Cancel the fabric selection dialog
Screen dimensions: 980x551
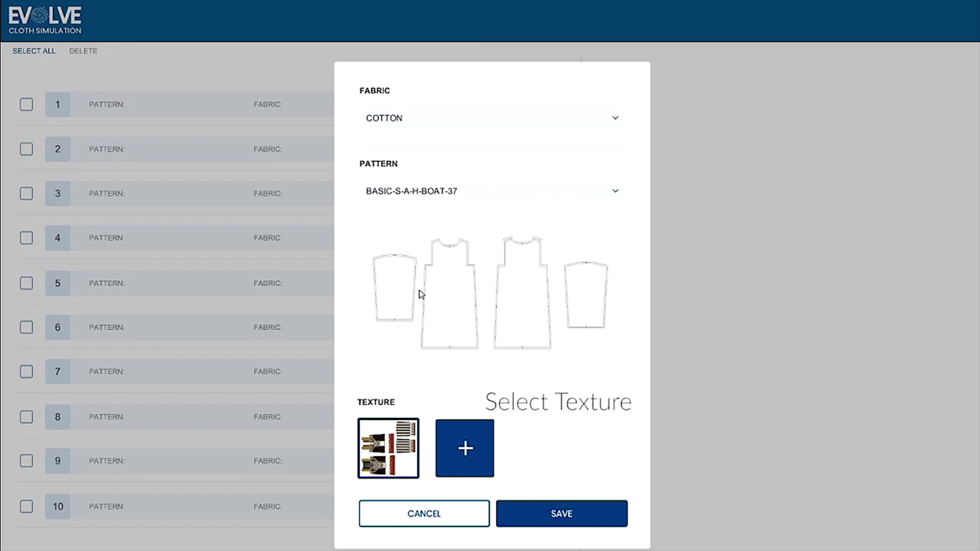tap(423, 513)
